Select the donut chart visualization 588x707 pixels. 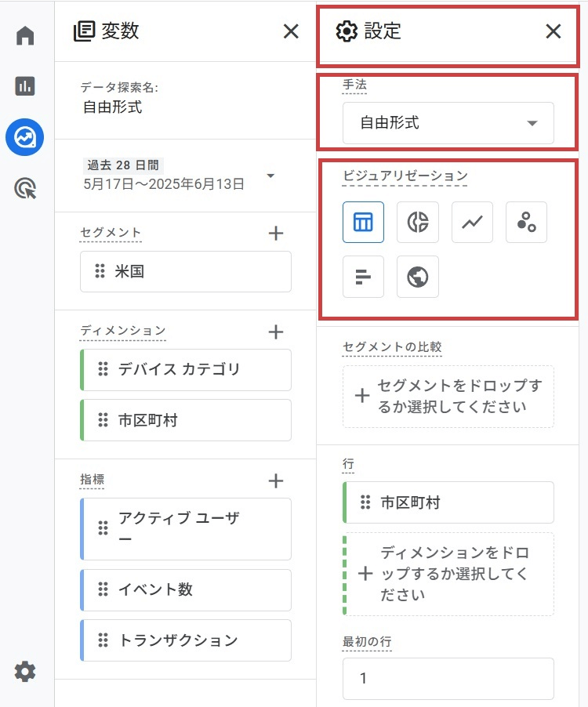(418, 223)
